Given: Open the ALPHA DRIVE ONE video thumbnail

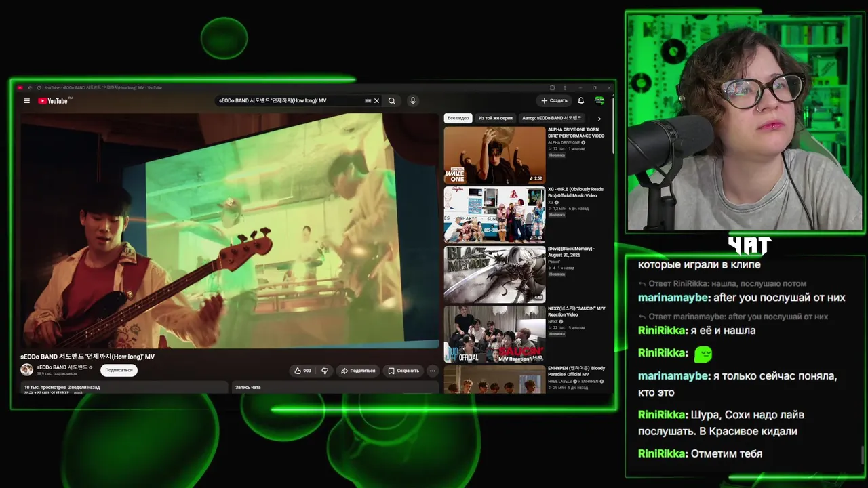Looking at the screenshot, I should pos(494,155).
